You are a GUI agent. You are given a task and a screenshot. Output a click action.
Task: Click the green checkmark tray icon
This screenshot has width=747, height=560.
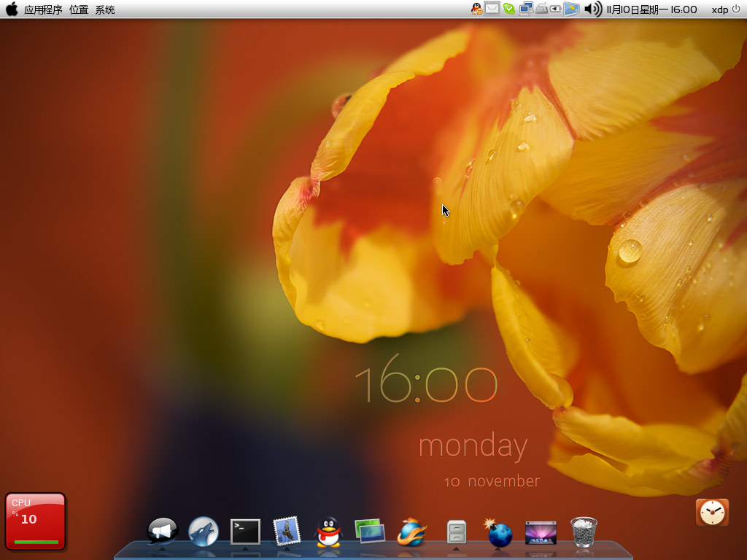click(x=508, y=9)
